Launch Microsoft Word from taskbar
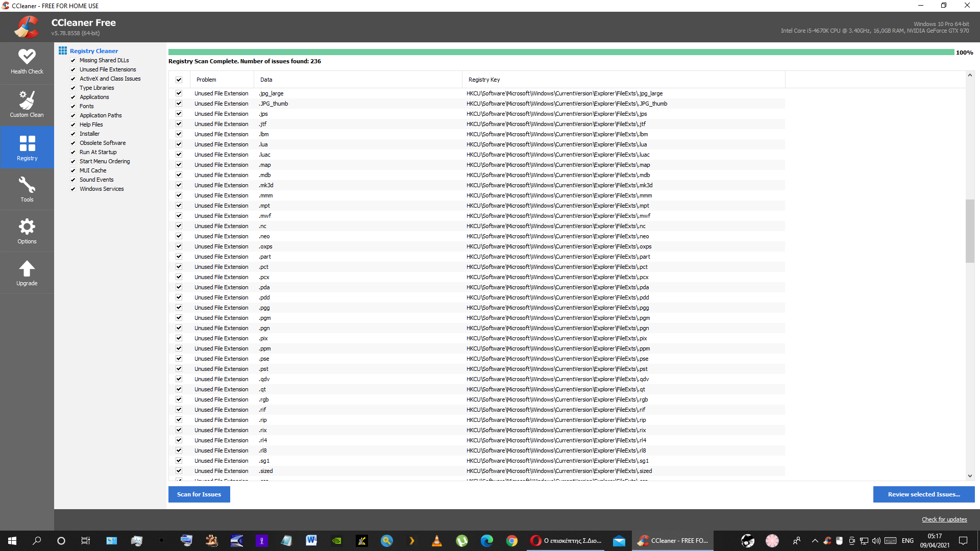The image size is (980, 551). (x=311, y=541)
